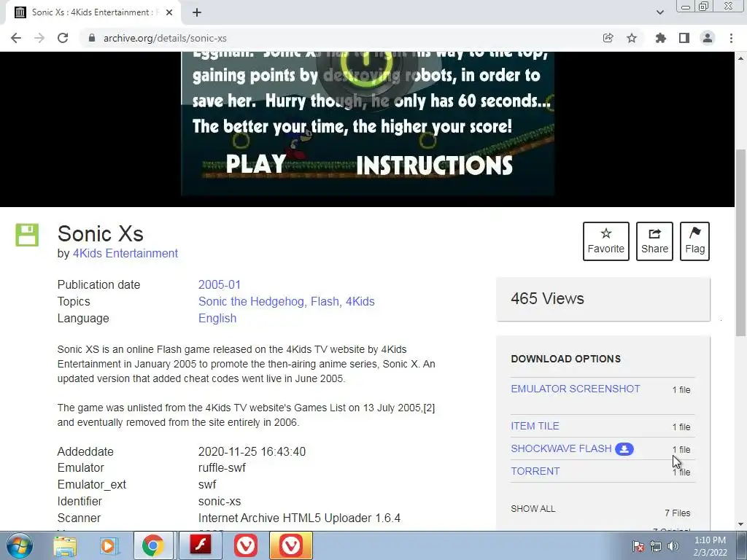Select the Sonic Xs 4Kids Entertainment tab
The image size is (747, 560).
point(94,12)
